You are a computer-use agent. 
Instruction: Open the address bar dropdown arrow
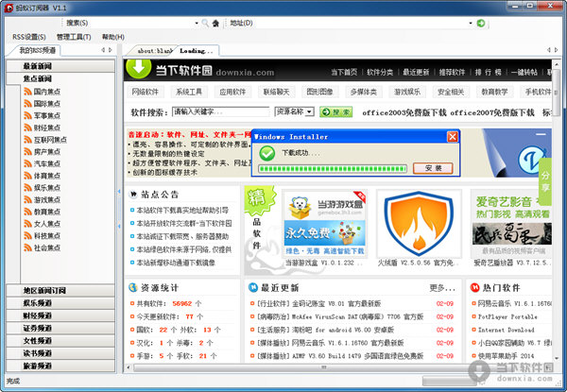pyautogui.click(x=471, y=23)
